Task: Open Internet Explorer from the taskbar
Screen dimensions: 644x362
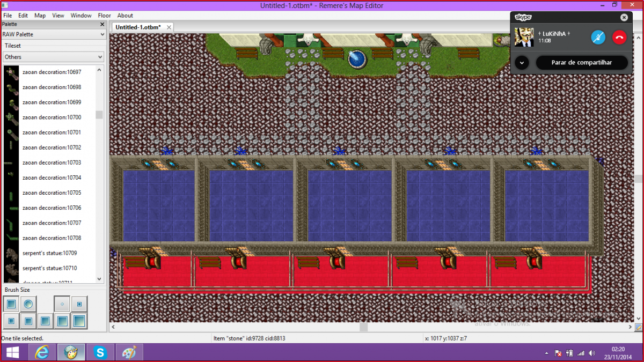Action: coord(41,353)
